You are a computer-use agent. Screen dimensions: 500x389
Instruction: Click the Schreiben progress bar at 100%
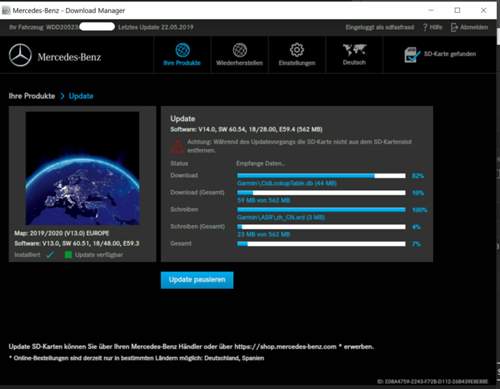pos(321,210)
